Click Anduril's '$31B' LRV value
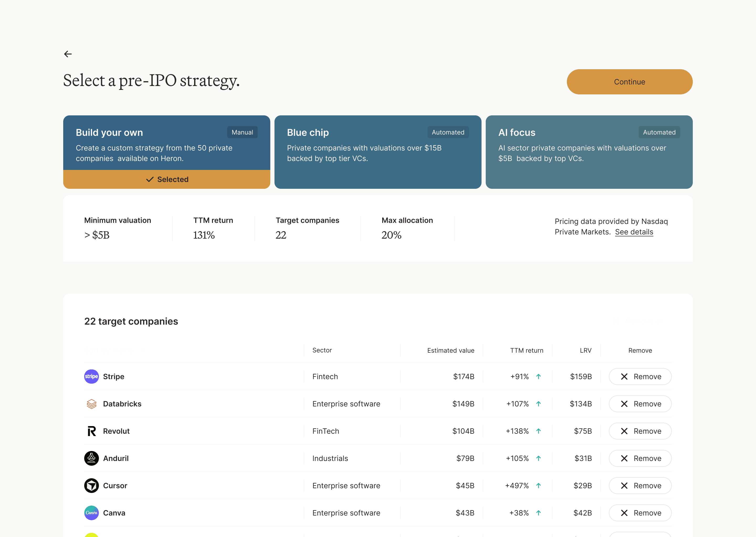Image resolution: width=756 pixels, height=537 pixels. 583,458
